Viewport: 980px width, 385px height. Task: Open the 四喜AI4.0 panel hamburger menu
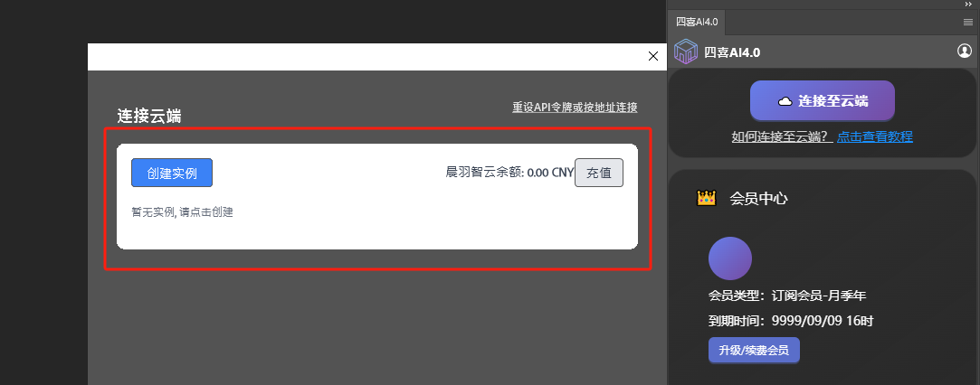pyautogui.click(x=968, y=22)
